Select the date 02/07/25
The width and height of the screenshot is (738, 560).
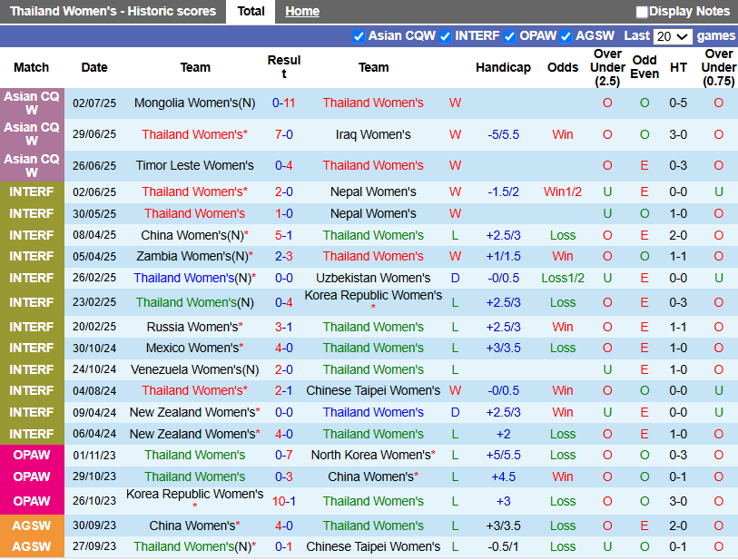click(x=94, y=103)
